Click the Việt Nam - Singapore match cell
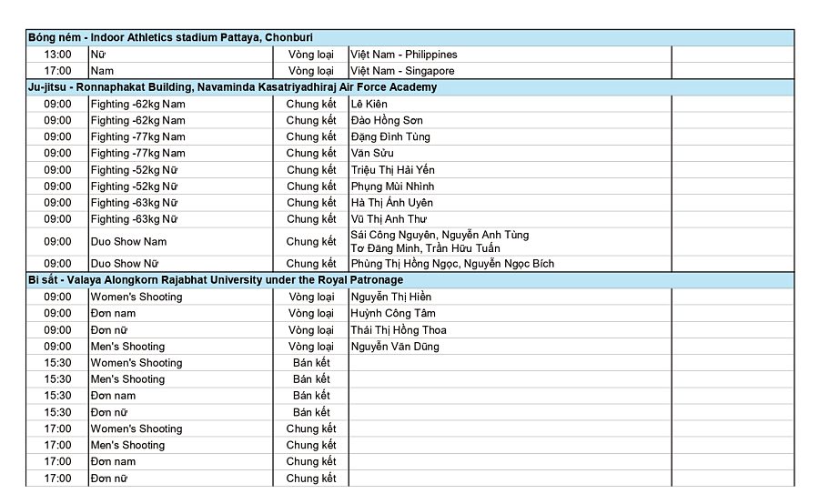The image size is (819, 504). pyautogui.click(x=402, y=71)
